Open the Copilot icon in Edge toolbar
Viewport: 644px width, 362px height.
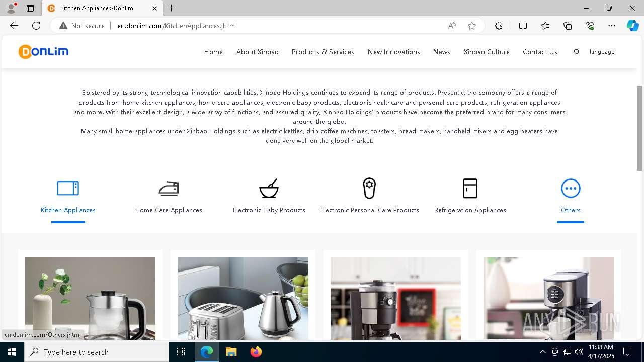(x=632, y=26)
